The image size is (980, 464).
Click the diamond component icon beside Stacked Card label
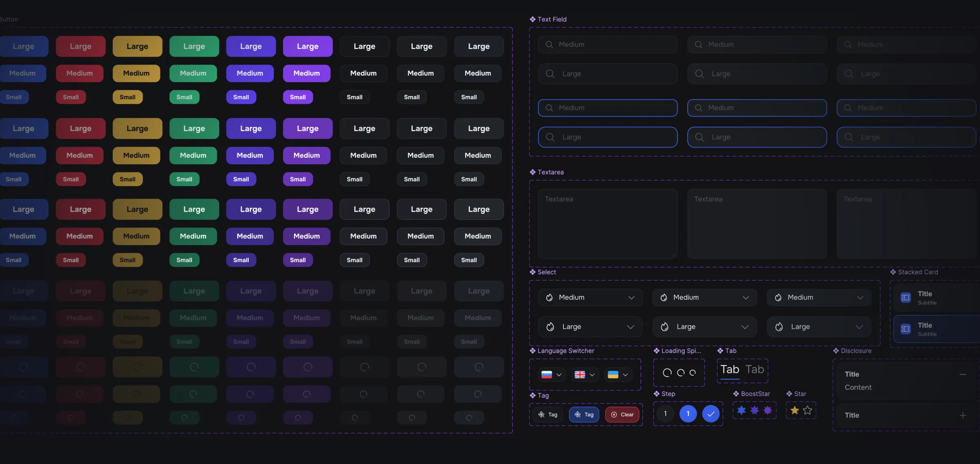click(893, 272)
